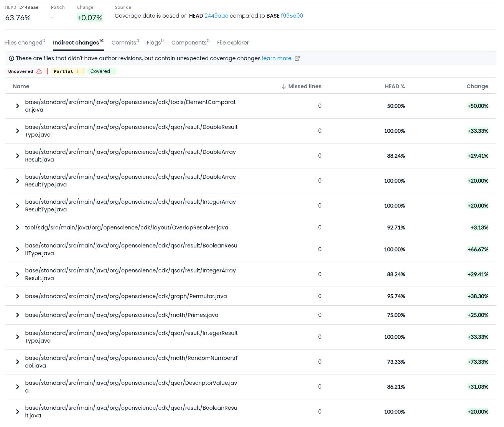Click the sort arrow next to Missed lines

pyautogui.click(x=284, y=86)
